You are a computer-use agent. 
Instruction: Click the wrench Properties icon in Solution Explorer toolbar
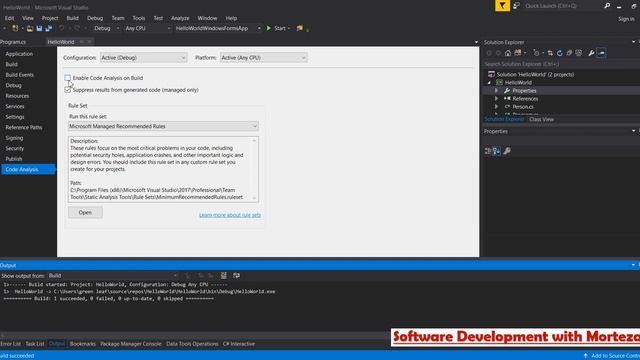(x=591, y=53)
